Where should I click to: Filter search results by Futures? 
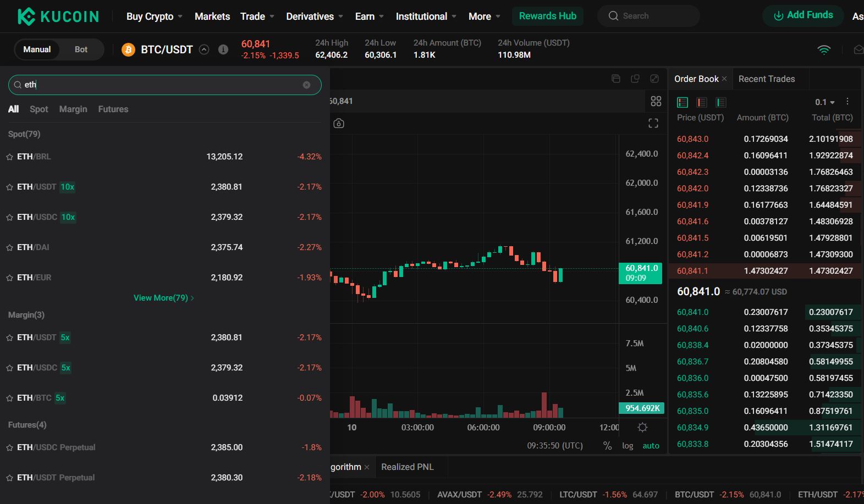click(x=113, y=109)
